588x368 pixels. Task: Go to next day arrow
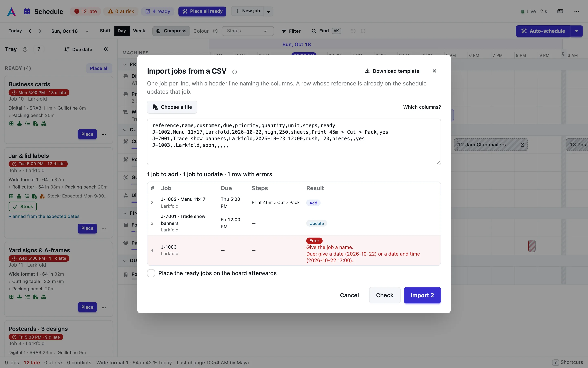pyautogui.click(x=40, y=31)
